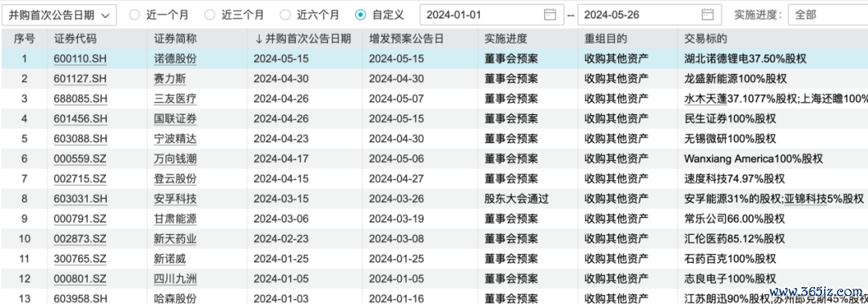Select 近一个月 radio button

pos(134,15)
